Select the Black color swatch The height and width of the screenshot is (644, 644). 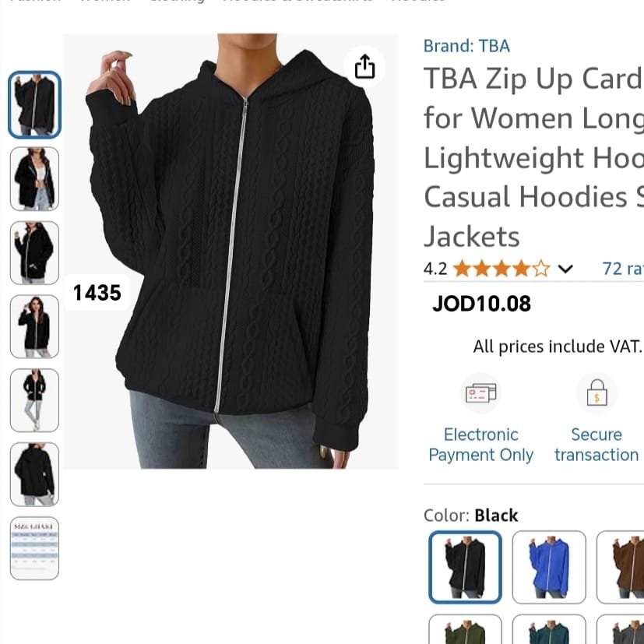(465, 567)
